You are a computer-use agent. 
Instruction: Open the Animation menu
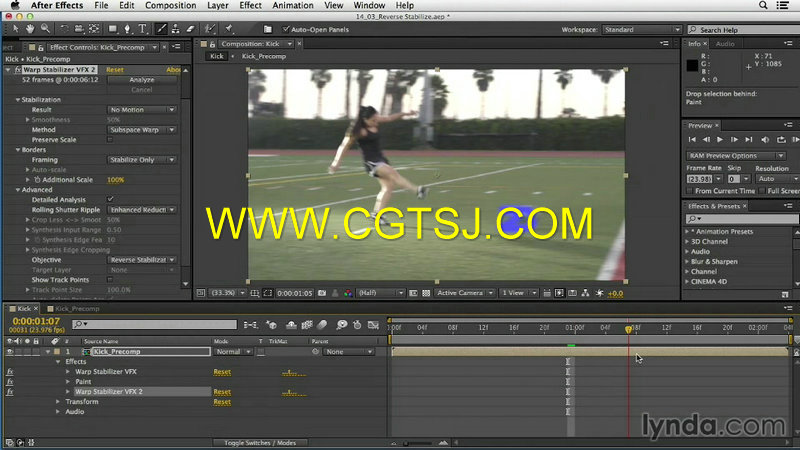pos(293,5)
